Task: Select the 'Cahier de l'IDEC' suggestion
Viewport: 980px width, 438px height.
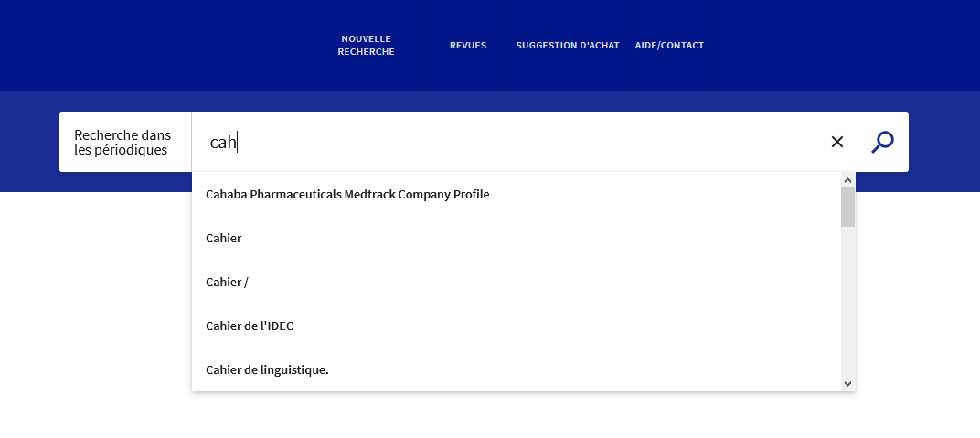Action: click(x=250, y=326)
